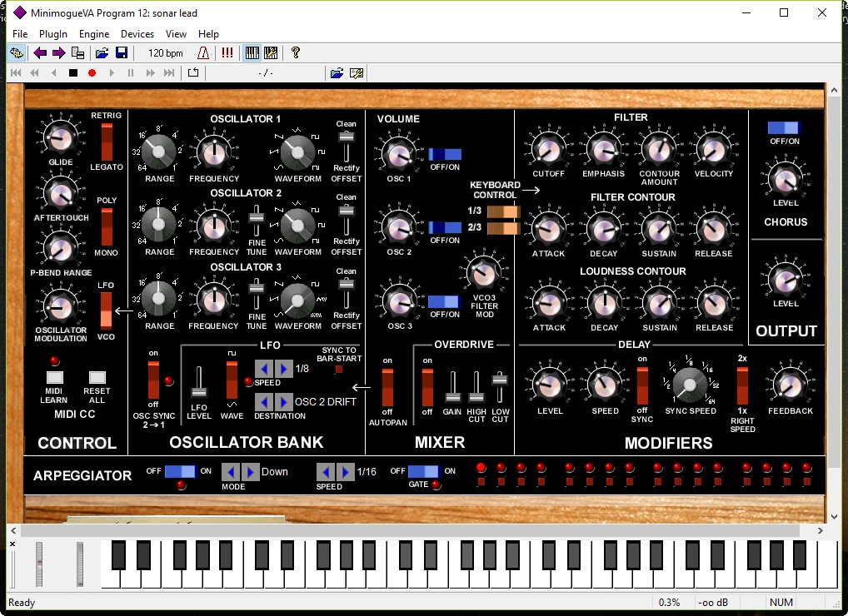Click the Play transport button

pyautogui.click(x=112, y=73)
